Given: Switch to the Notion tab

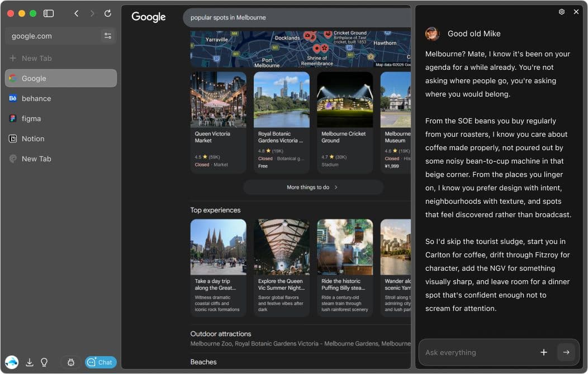Looking at the screenshot, I should pos(33,138).
